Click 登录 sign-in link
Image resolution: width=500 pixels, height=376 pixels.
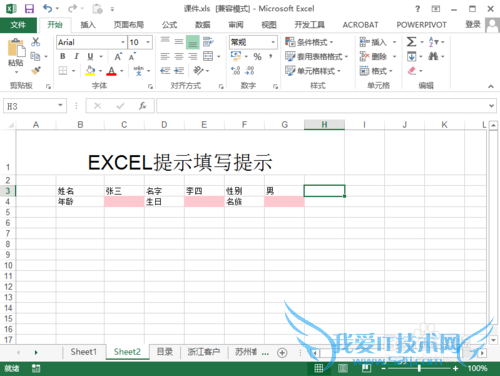tap(473, 24)
